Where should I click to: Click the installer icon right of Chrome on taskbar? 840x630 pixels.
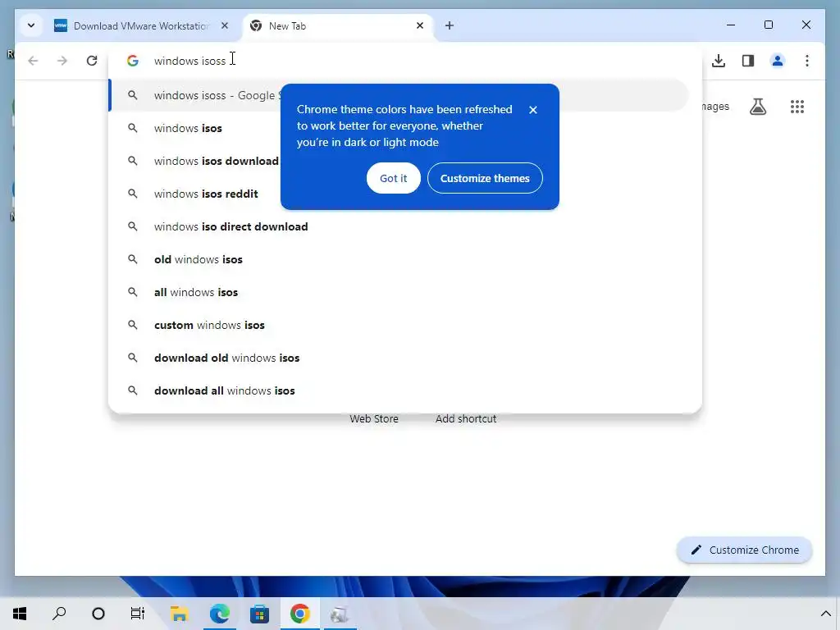coord(340,614)
